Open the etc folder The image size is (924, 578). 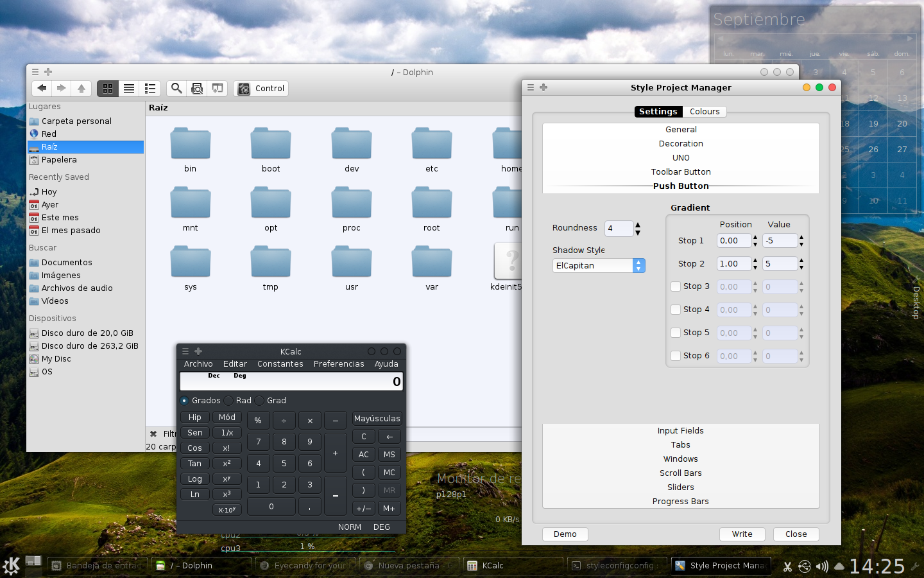(432, 150)
